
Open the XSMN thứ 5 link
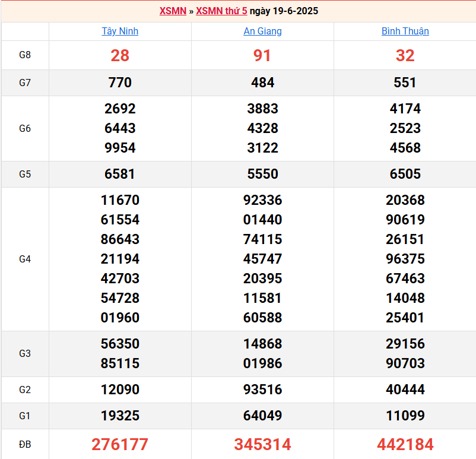(x=221, y=11)
